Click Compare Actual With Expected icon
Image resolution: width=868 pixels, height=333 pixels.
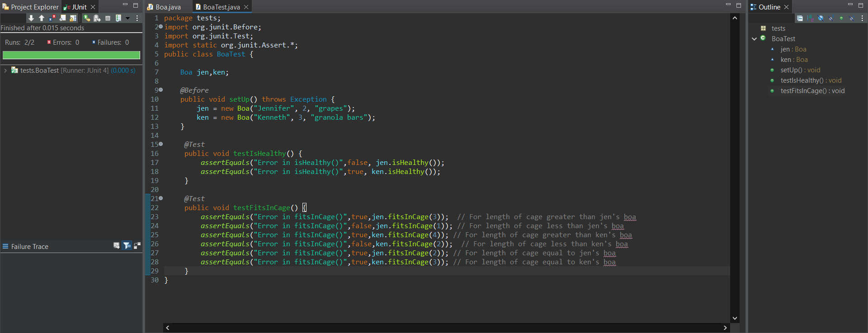[137, 245]
